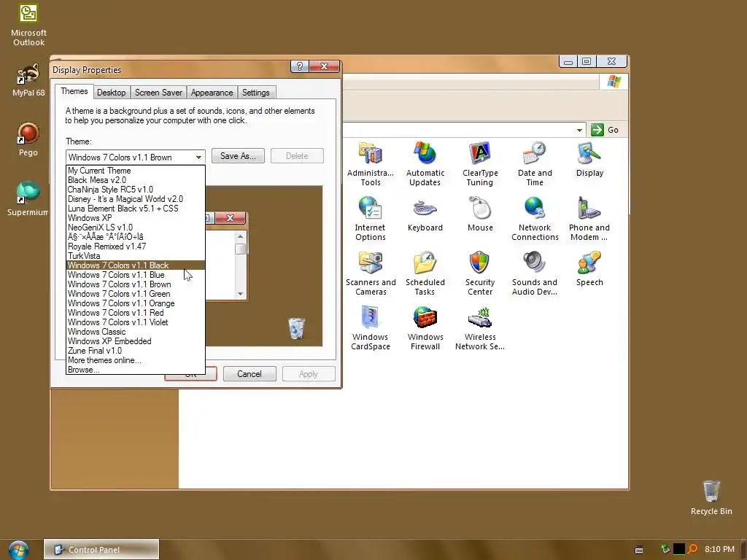Switch to the Desktop tab
Screen dimensions: 747x560
point(112,93)
